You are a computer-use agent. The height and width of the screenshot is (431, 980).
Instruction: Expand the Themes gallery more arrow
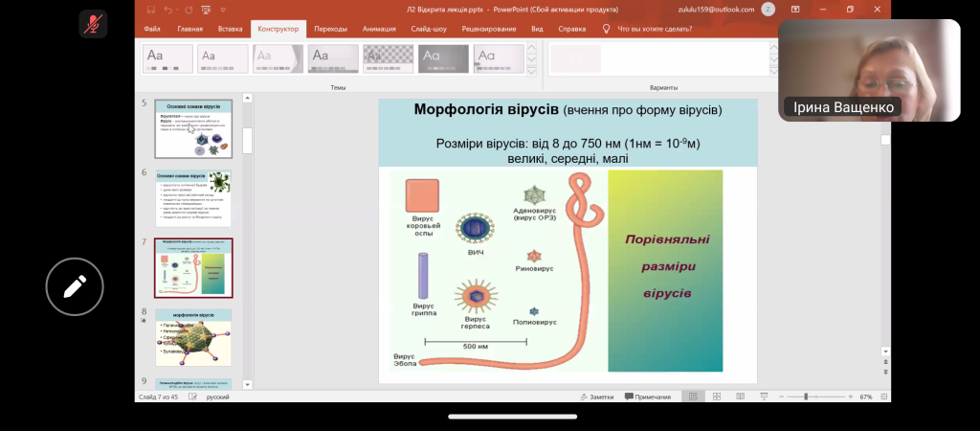click(531, 72)
